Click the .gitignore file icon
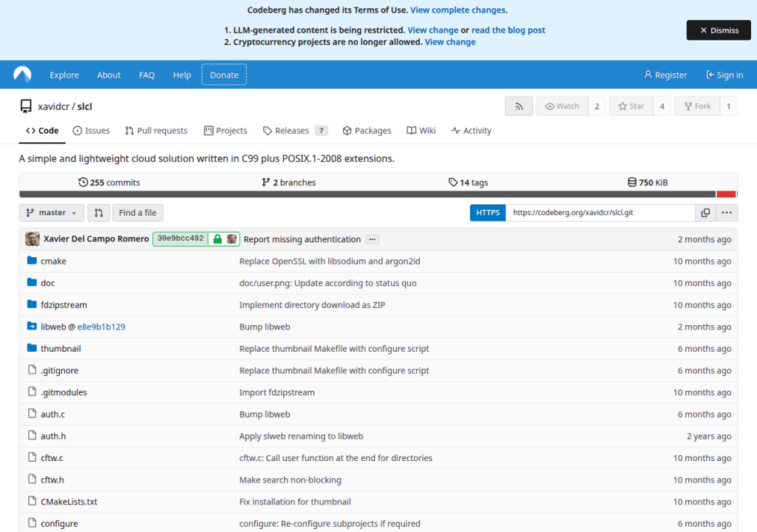Screen dimensions: 757x532 pos(32,369)
